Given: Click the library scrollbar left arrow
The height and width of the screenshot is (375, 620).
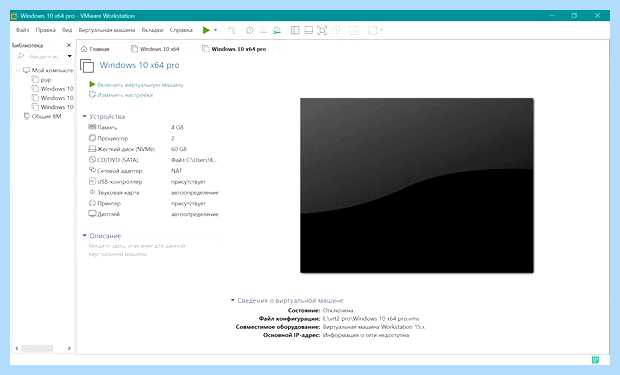Looking at the screenshot, I should [x=17, y=348].
